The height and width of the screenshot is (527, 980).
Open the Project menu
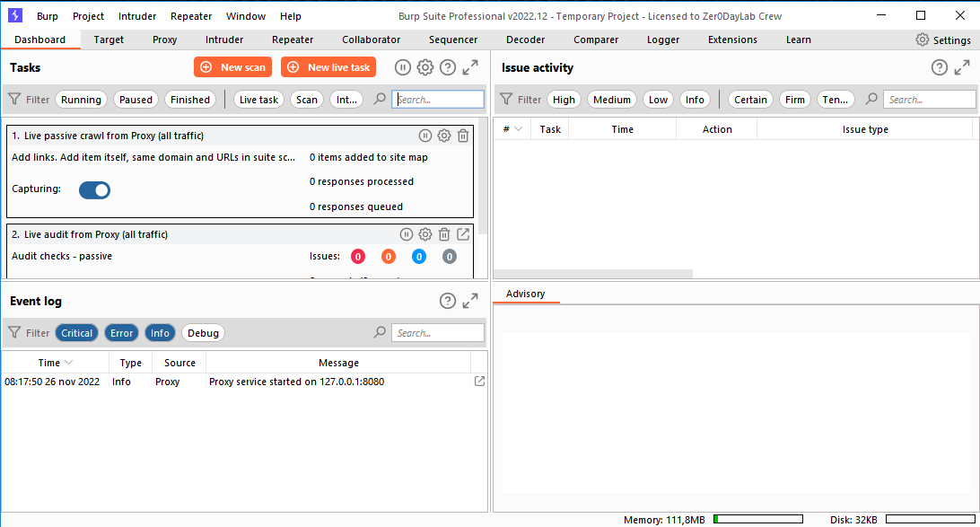[88, 16]
